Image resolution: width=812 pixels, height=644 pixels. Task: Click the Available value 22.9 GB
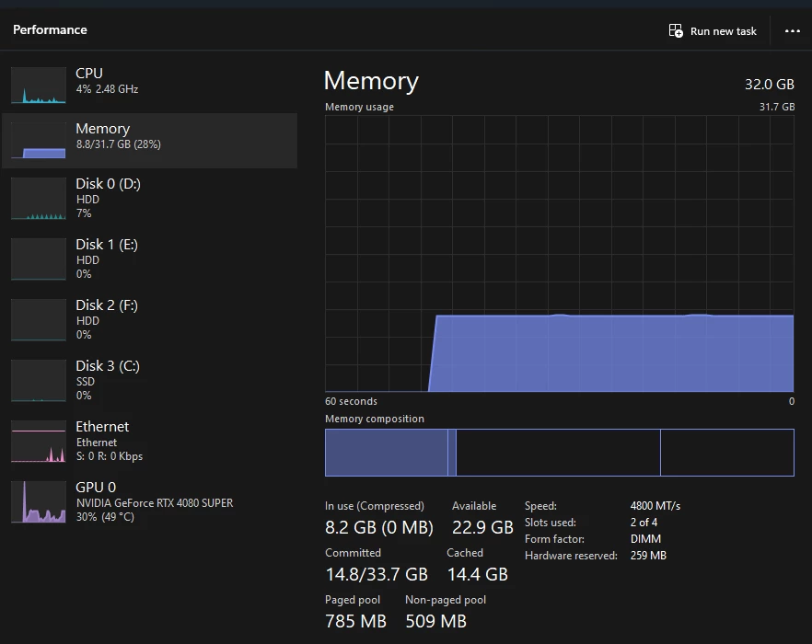point(482,527)
